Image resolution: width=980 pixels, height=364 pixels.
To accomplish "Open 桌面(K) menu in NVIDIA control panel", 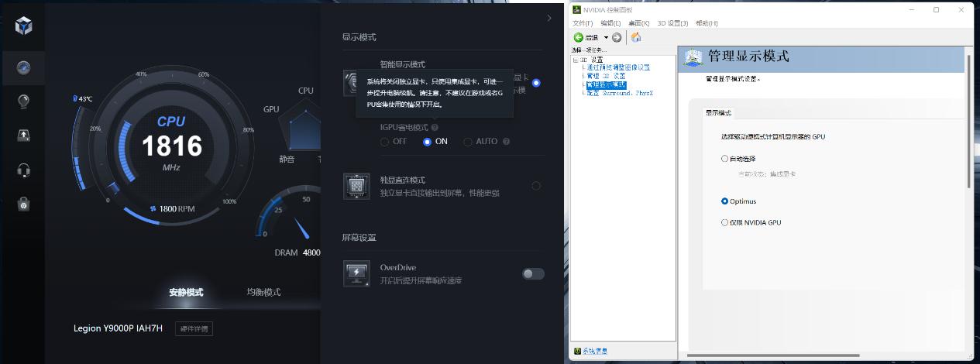I will pyautogui.click(x=639, y=23).
